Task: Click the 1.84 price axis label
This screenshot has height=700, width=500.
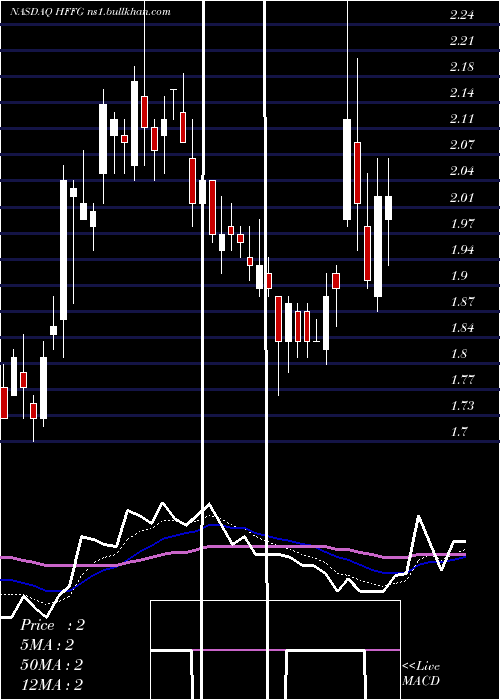Action: [462, 328]
